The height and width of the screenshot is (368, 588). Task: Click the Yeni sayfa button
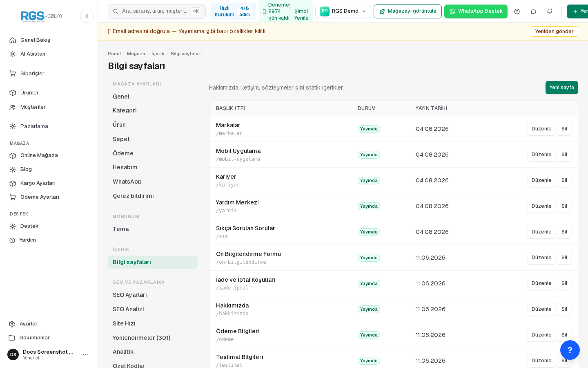pos(561,88)
